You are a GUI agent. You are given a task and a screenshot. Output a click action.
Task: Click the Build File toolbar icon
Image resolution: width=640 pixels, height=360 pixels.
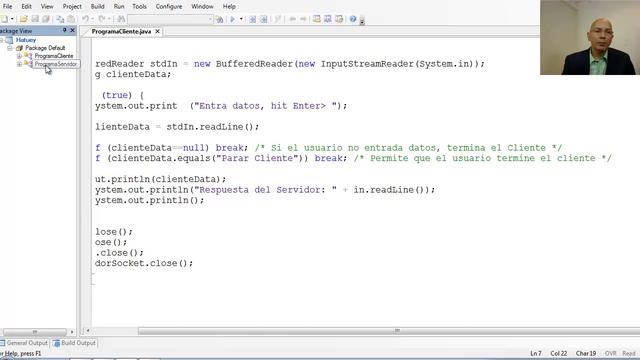coord(253,19)
